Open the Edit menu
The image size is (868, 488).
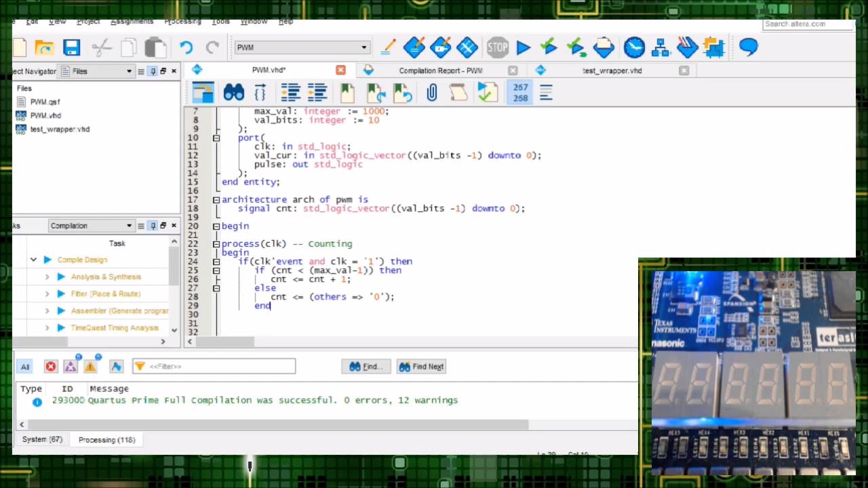32,22
